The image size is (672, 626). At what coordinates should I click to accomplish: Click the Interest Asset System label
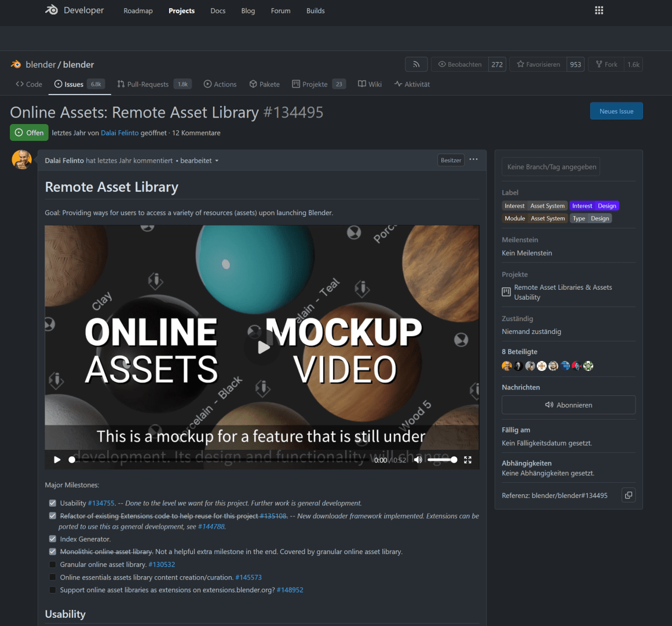pyautogui.click(x=535, y=206)
